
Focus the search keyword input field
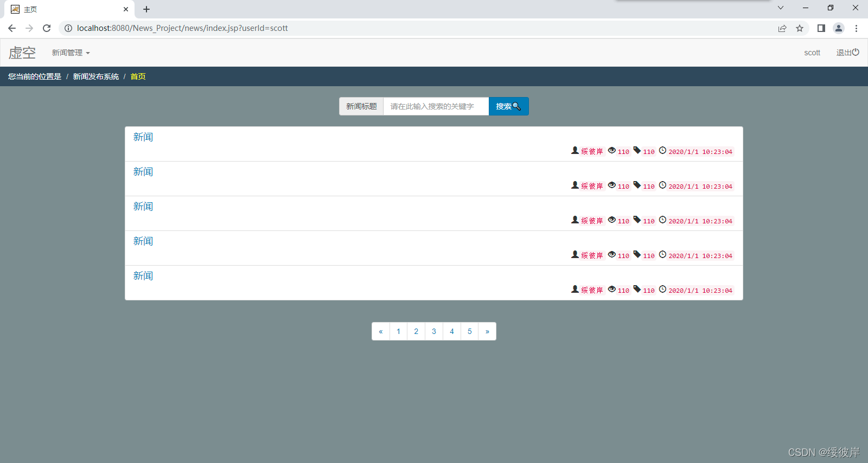pyautogui.click(x=436, y=106)
